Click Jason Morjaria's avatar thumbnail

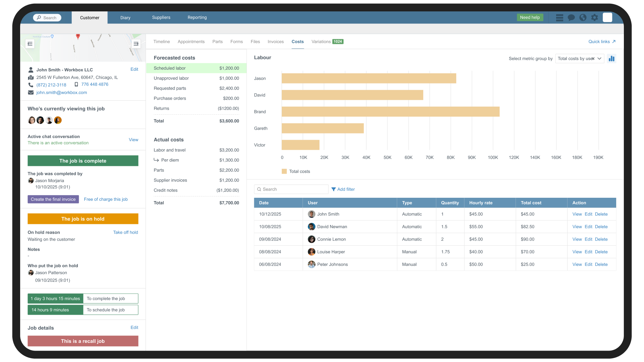click(x=31, y=181)
